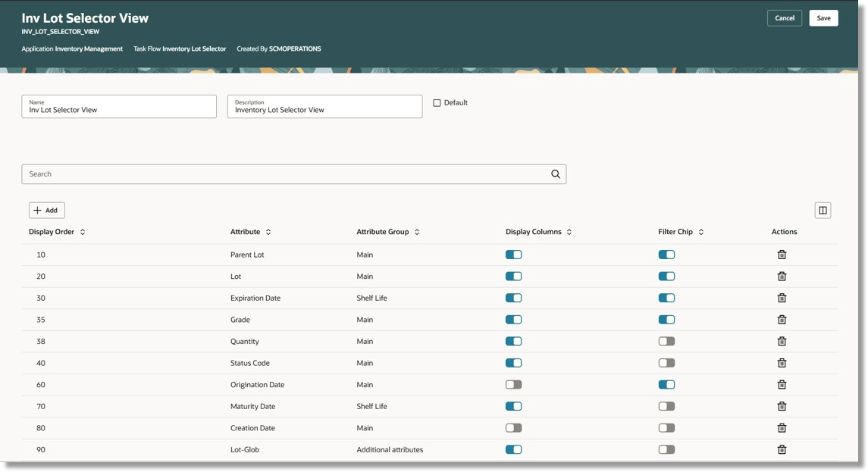The width and height of the screenshot is (868, 472).
Task: Enable Filter Chip for Lot-Glob
Action: tap(666, 449)
